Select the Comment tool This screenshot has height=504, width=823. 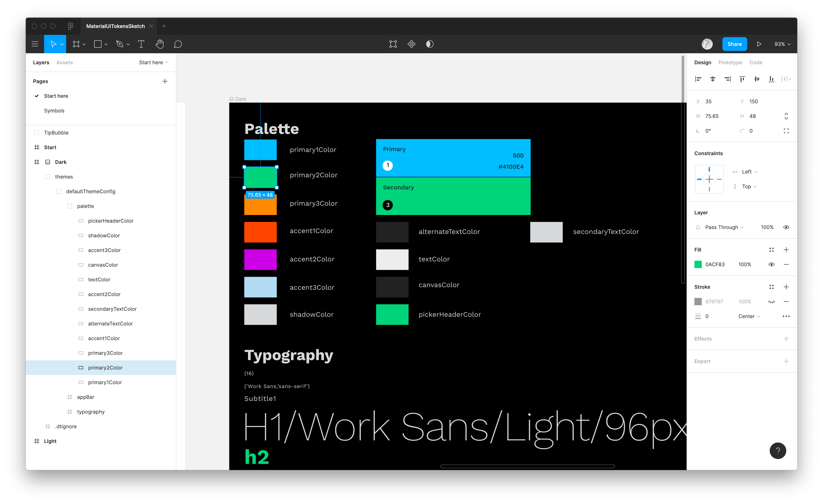click(178, 44)
